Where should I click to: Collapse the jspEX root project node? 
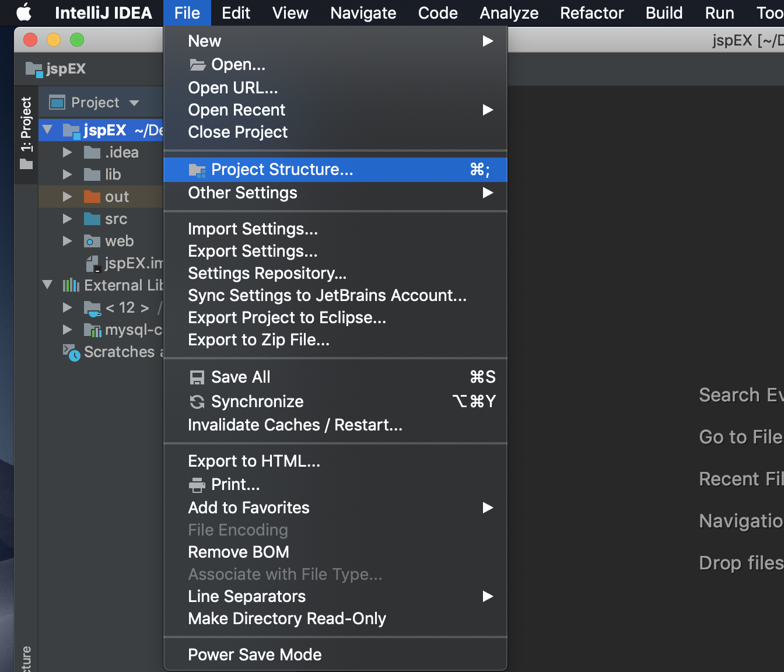(48, 129)
